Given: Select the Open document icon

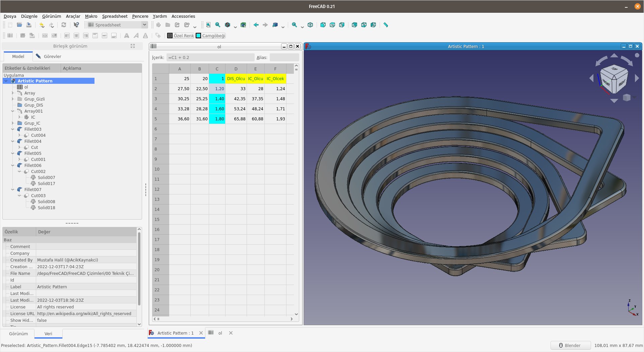Looking at the screenshot, I should [x=19, y=25].
